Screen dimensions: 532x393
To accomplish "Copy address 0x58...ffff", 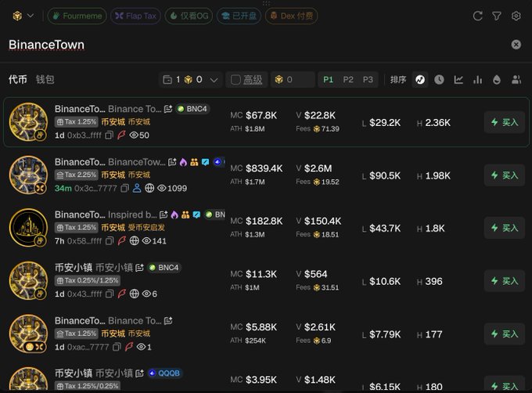I will (x=109, y=241).
